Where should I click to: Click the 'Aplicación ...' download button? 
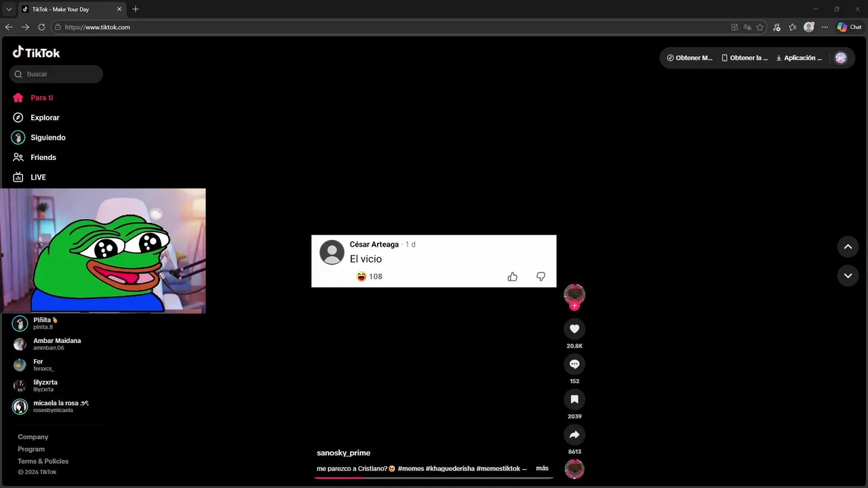[799, 58]
